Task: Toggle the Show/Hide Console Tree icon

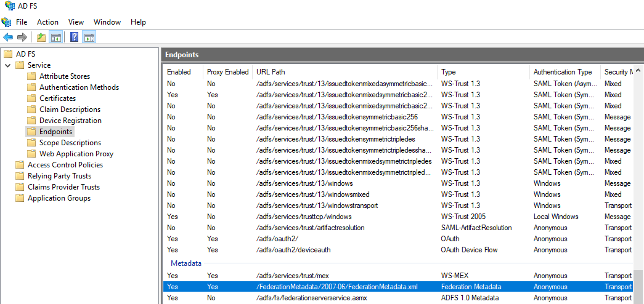Action: pos(55,38)
